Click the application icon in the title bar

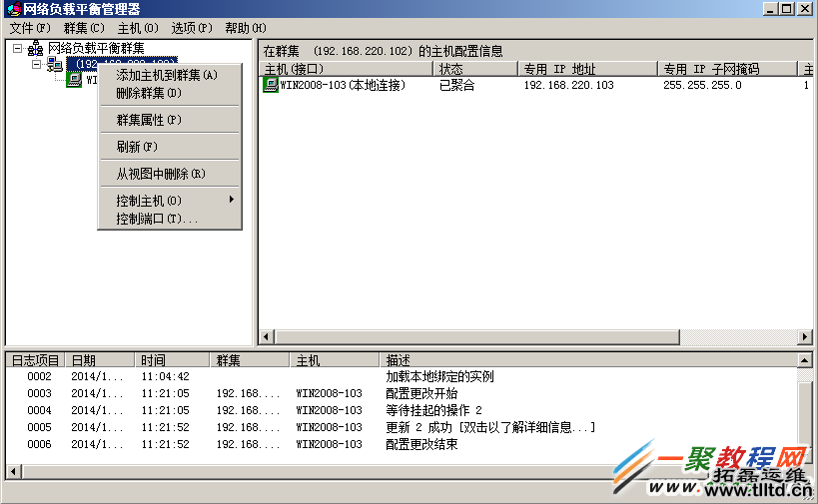14,9
